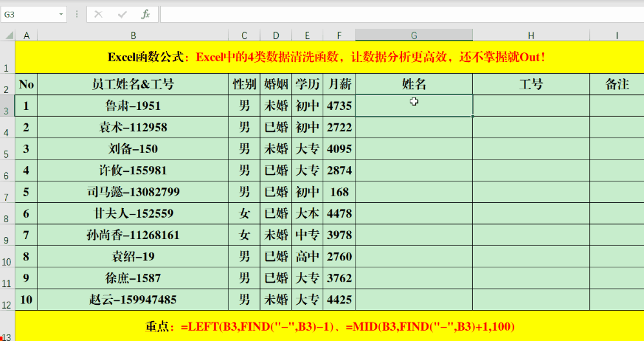Screen dimensions: 644x341
Task: Click header cell 婚姻
Action: point(276,84)
